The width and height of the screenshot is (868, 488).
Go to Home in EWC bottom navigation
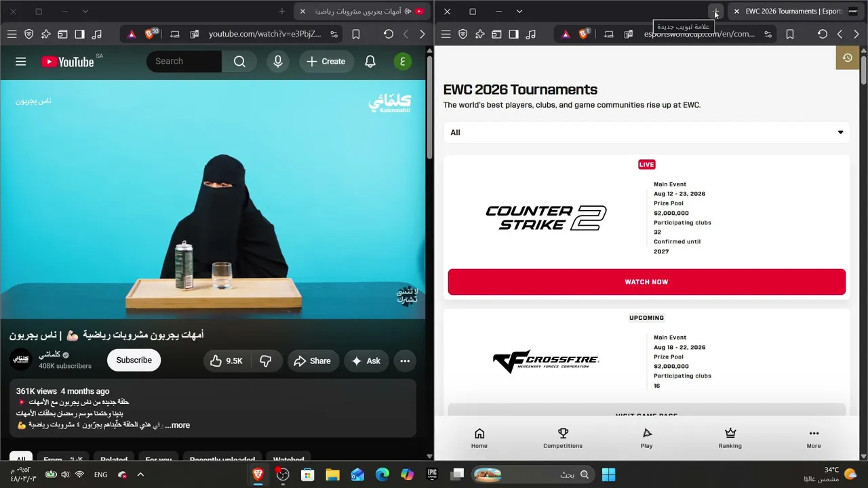click(479, 438)
